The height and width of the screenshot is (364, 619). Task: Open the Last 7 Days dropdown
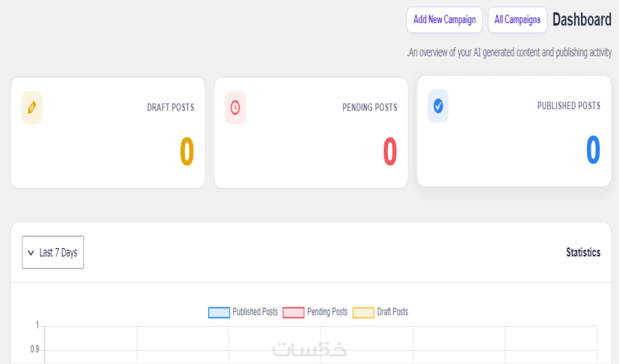pos(53,253)
